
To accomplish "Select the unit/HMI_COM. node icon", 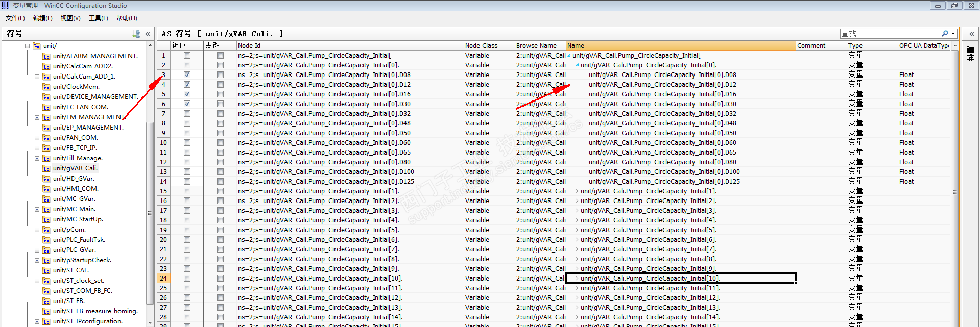I will [x=46, y=189].
